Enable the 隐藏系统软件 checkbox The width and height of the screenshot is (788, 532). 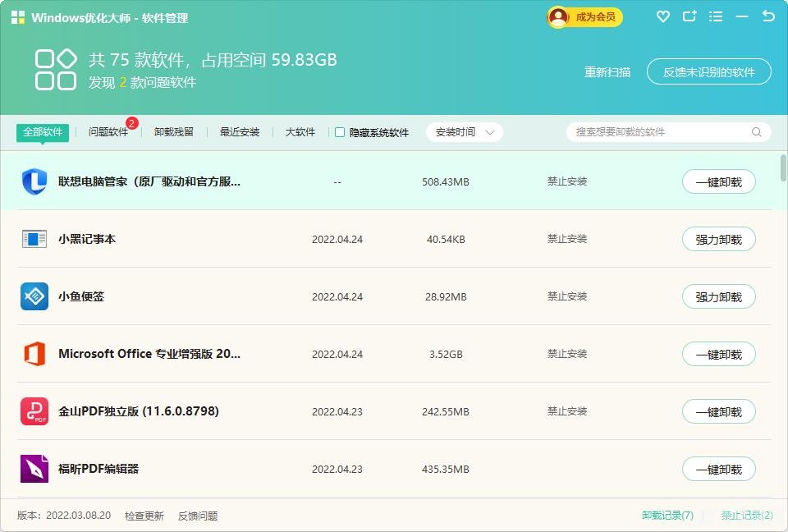[340, 131]
